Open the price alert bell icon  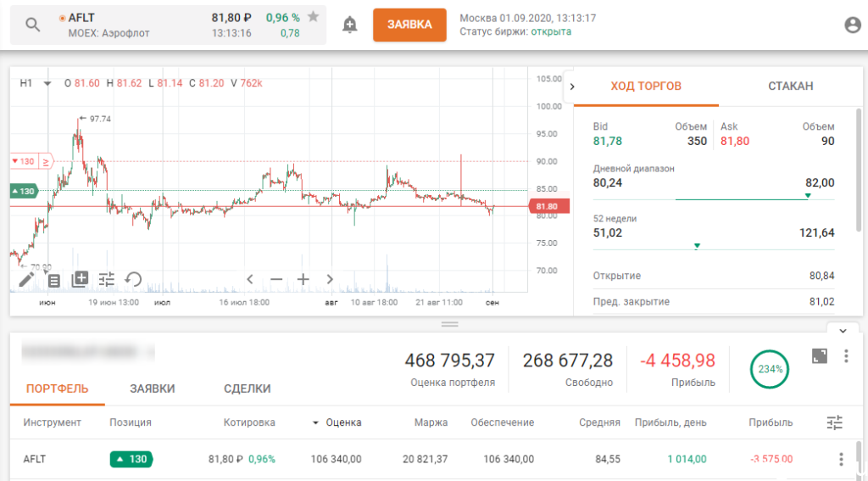(x=349, y=25)
